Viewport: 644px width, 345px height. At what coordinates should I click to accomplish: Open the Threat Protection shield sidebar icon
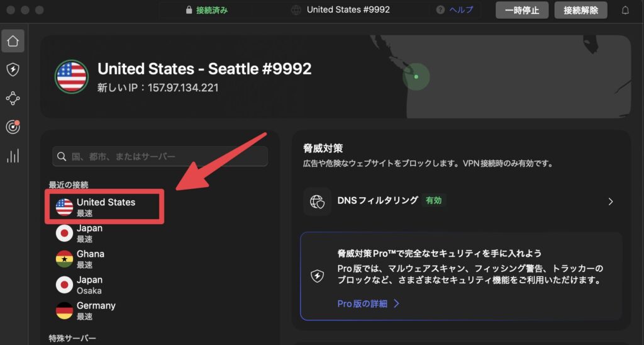(x=13, y=69)
